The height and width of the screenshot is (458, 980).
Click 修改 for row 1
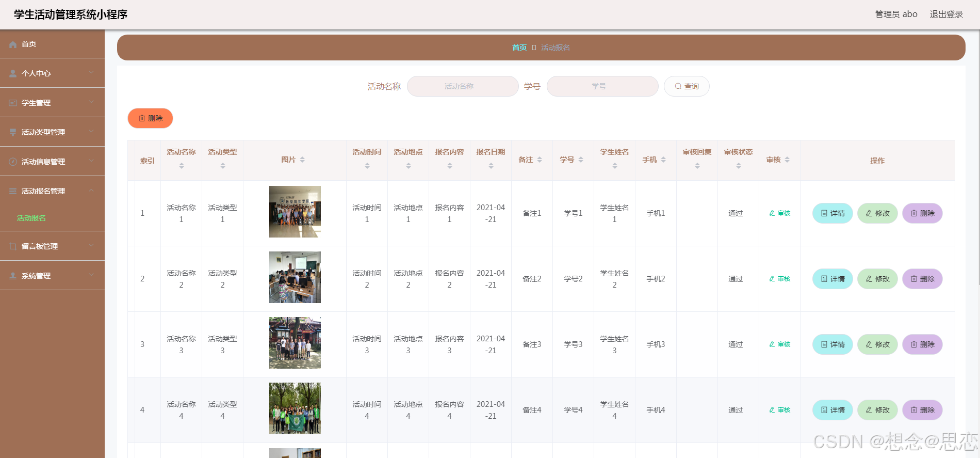point(877,213)
